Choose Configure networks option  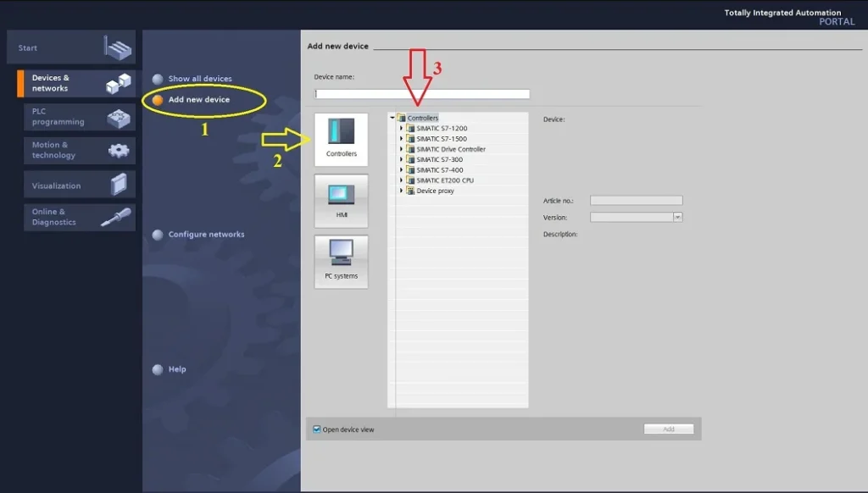click(206, 235)
